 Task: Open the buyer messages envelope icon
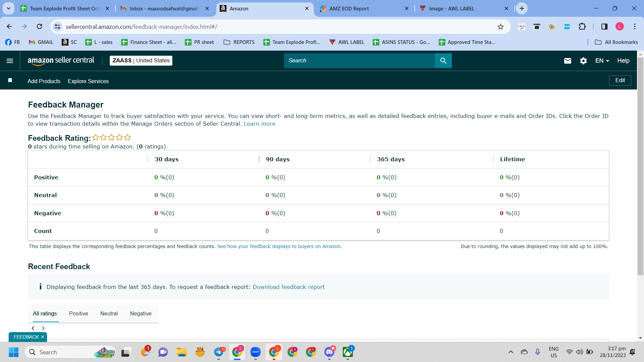click(x=568, y=61)
